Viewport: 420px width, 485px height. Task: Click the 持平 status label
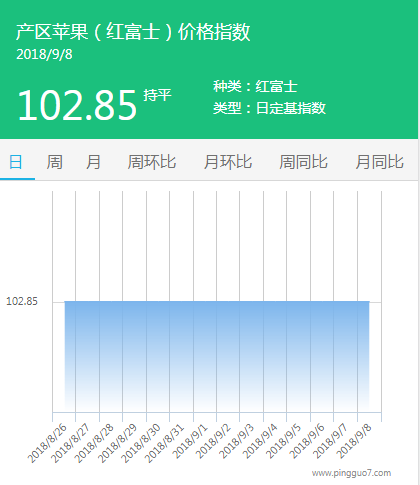tap(157, 95)
